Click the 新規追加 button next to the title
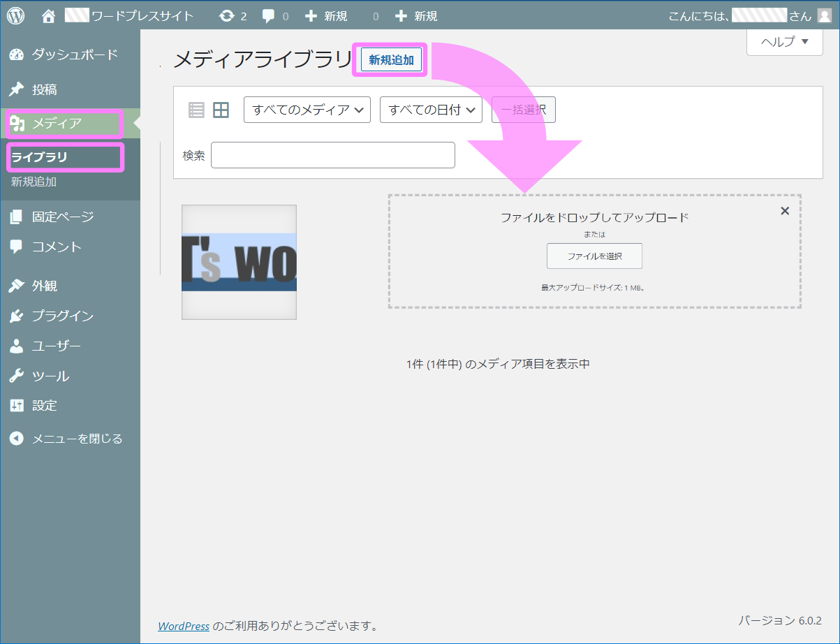Screen dimensions: 840x644 tap(390, 60)
